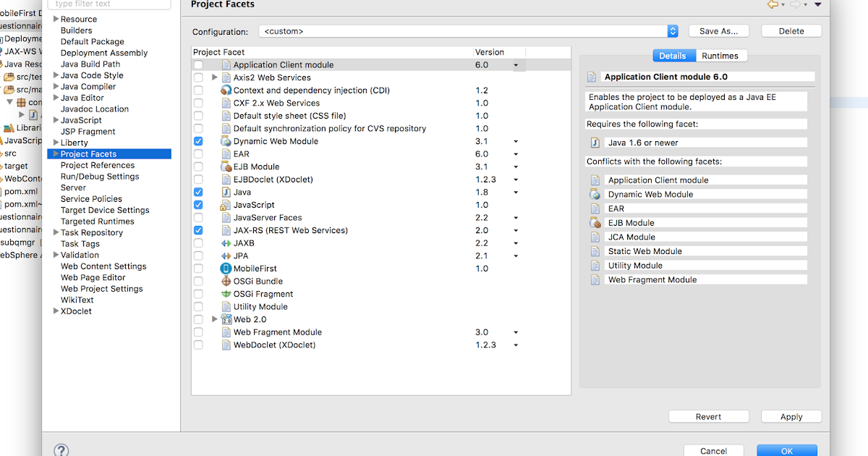Image resolution: width=868 pixels, height=456 pixels.
Task: Apply the facet changes
Action: (791, 416)
